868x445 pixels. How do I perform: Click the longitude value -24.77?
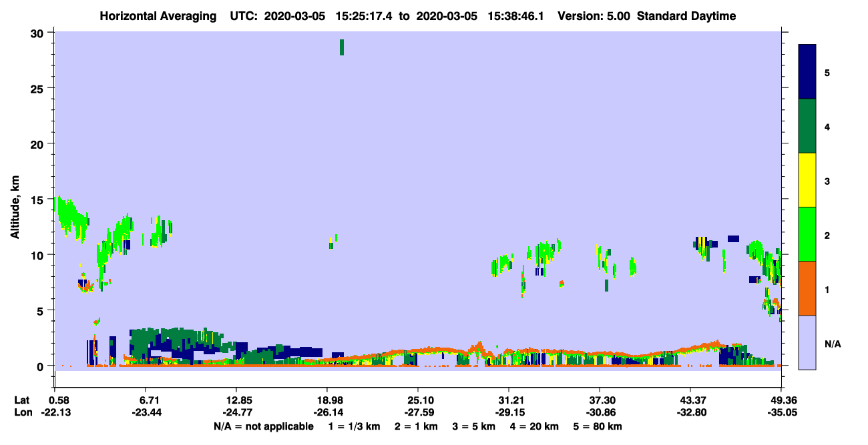click(x=236, y=412)
